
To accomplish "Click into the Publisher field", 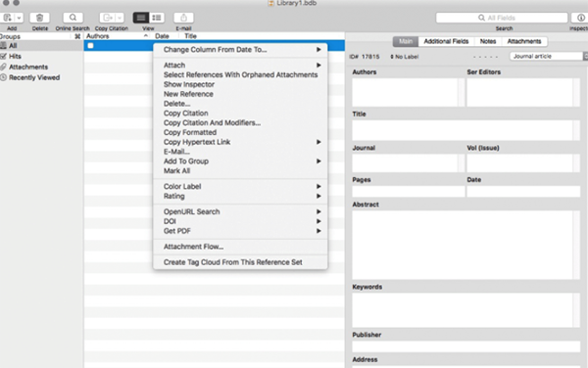I will tap(465, 346).
